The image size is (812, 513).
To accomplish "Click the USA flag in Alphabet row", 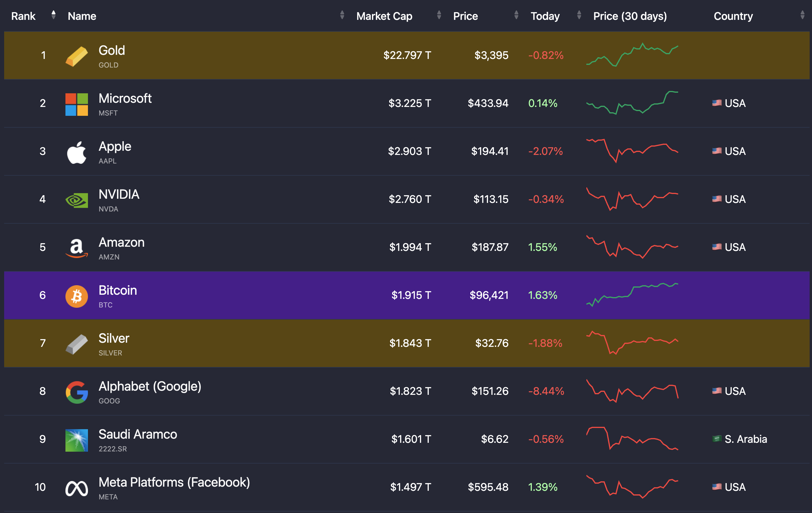I will (x=717, y=391).
